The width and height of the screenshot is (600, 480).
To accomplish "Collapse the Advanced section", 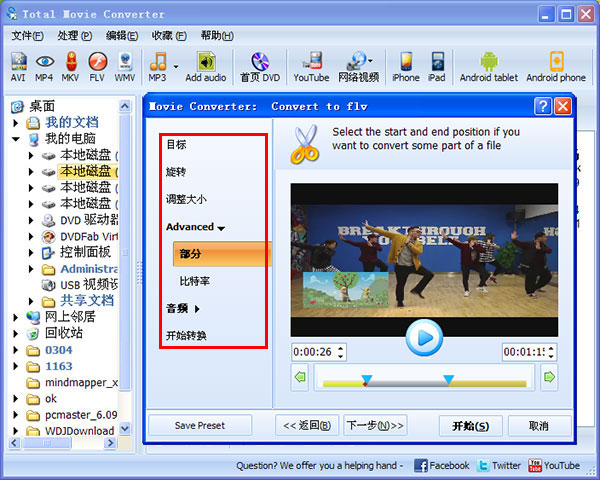I will click(196, 227).
